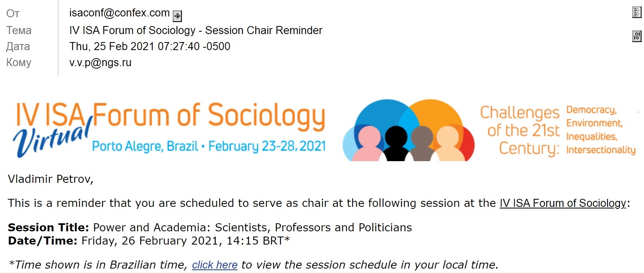Show full message headers icon

636,12
